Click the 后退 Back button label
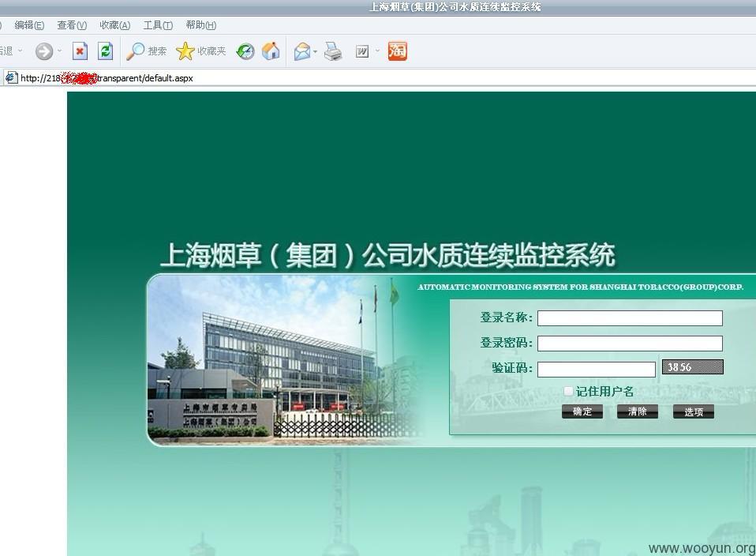 coord(6,51)
